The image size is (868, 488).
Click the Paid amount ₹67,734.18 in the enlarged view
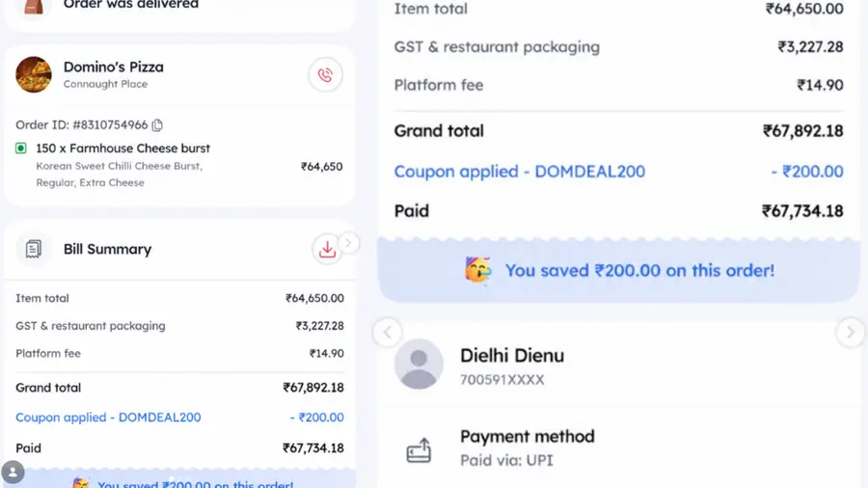[802, 211]
